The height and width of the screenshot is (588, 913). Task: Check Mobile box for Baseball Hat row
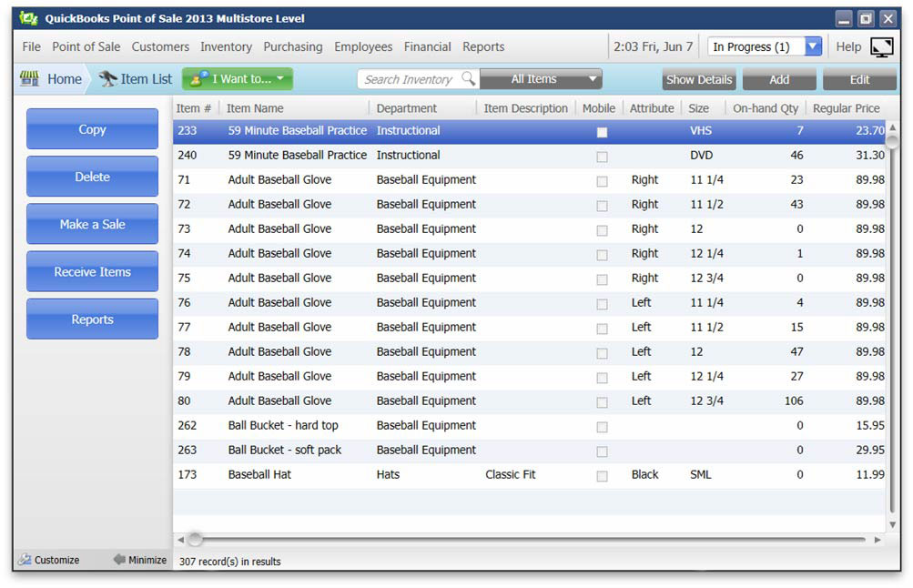(x=602, y=476)
